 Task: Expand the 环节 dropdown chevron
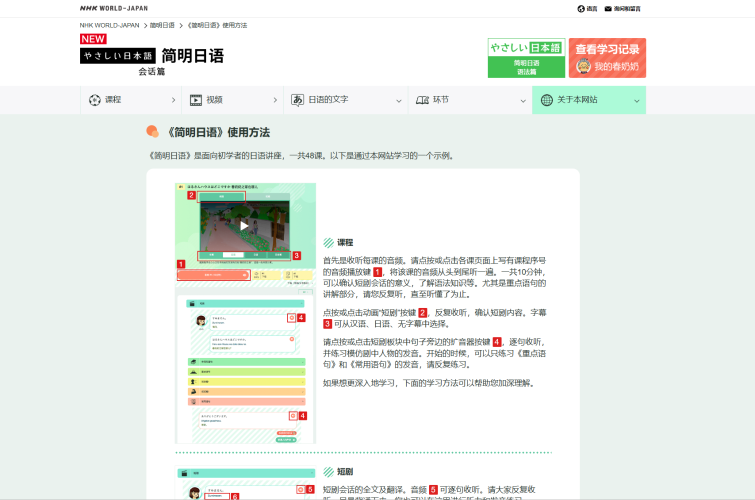pos(523,101)
